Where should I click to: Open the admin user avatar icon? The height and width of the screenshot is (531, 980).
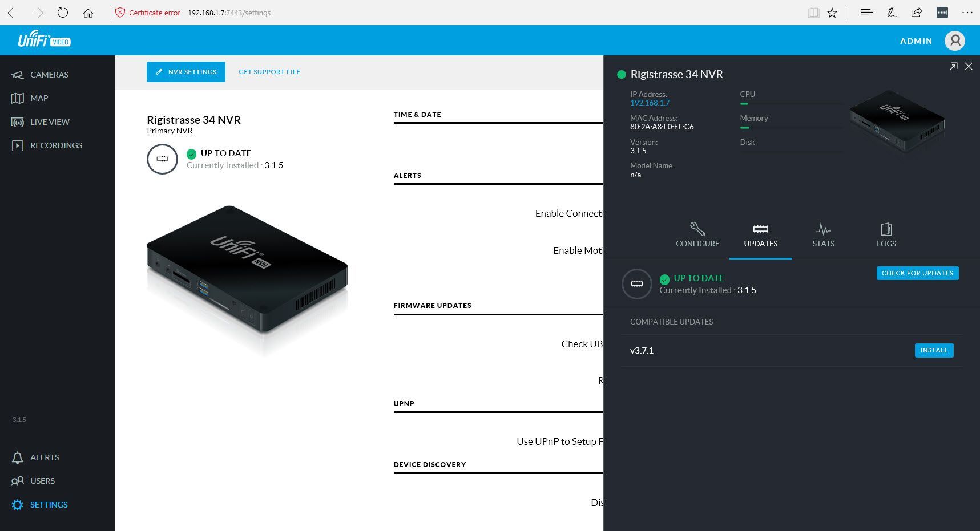point(955,40)
